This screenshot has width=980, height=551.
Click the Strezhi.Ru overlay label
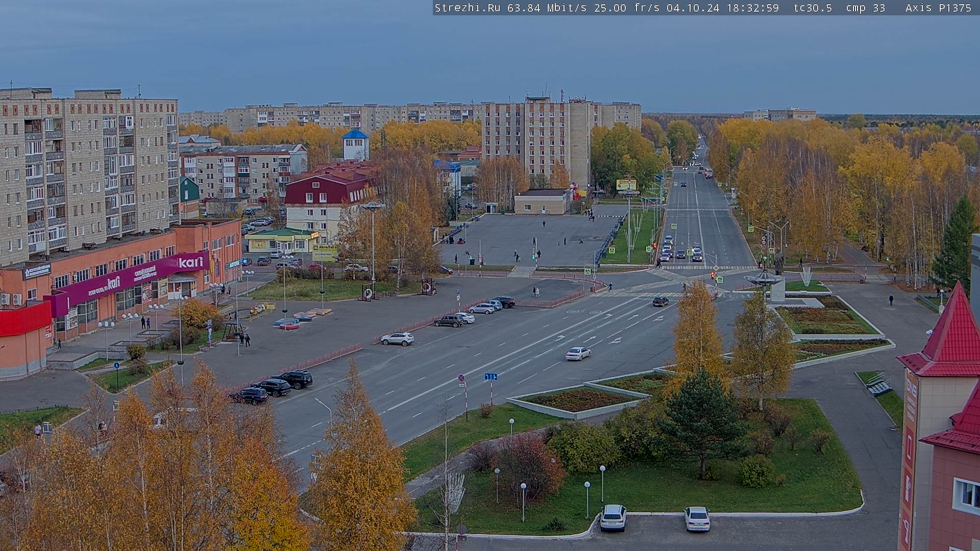tap(467, 8)
